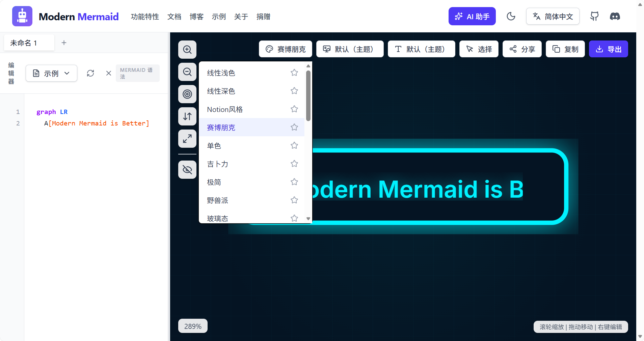Add a new tab with plus icon
644x341 pixels.
pos(64,42)
